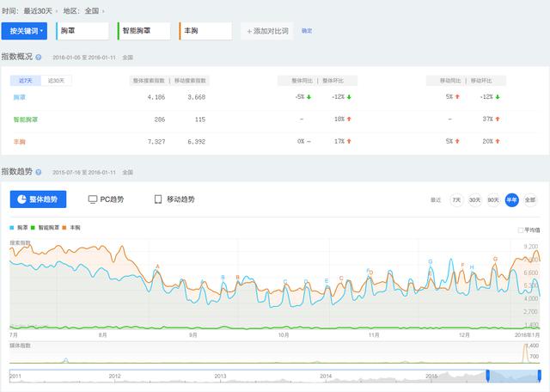The height and width of the screenshot is (392, 550).
Task: Click the 智能胸罩 mobile search value 115
Action: pos(200,119)
